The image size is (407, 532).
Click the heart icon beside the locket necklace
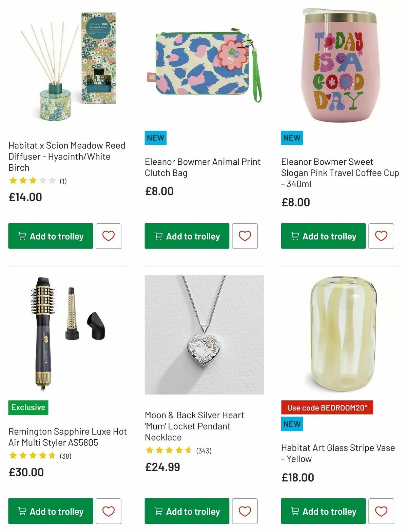[245, 511]
